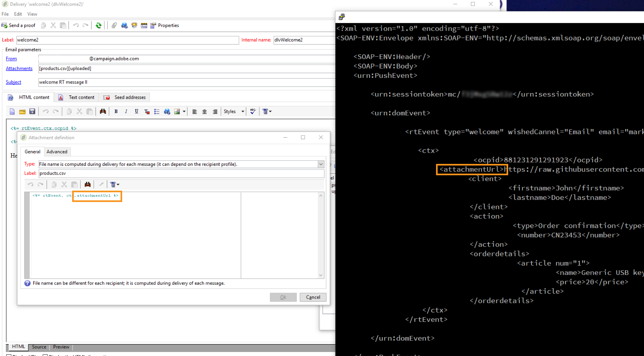Open the Edit menu
The height and width of the screenshot is (356, 644).
pos(18,14)
